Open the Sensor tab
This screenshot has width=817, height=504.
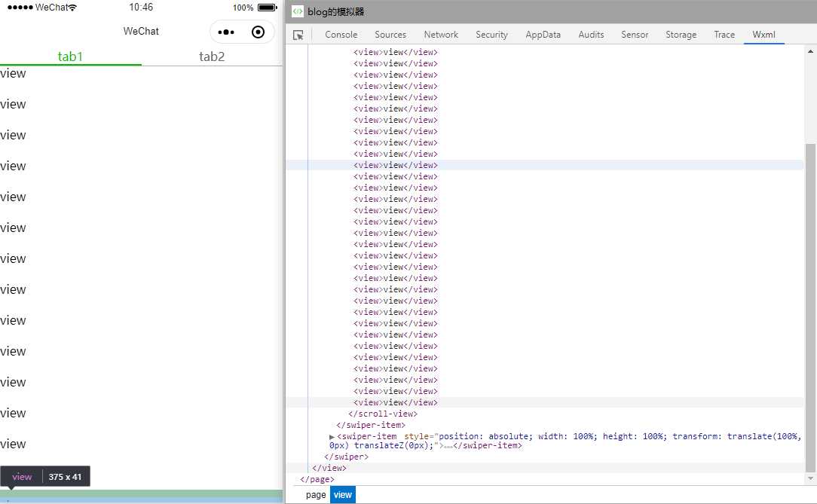click(635, 35)
